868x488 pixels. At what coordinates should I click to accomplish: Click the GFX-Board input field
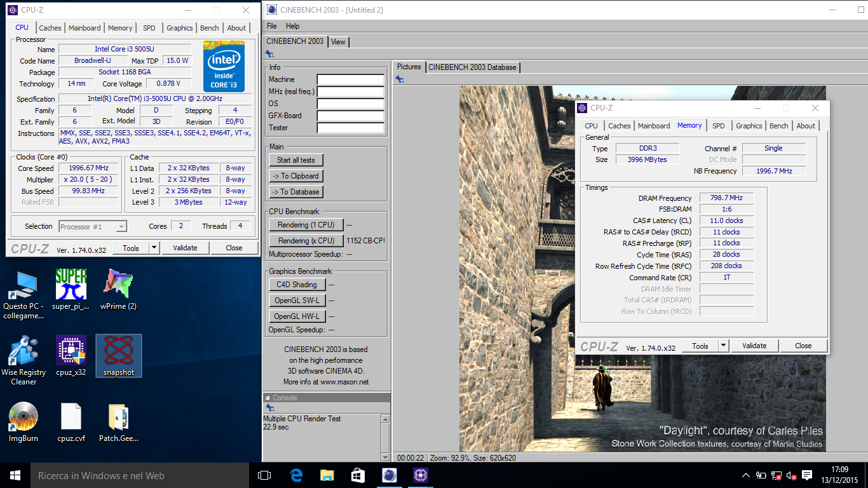click(x=351, y=116)
